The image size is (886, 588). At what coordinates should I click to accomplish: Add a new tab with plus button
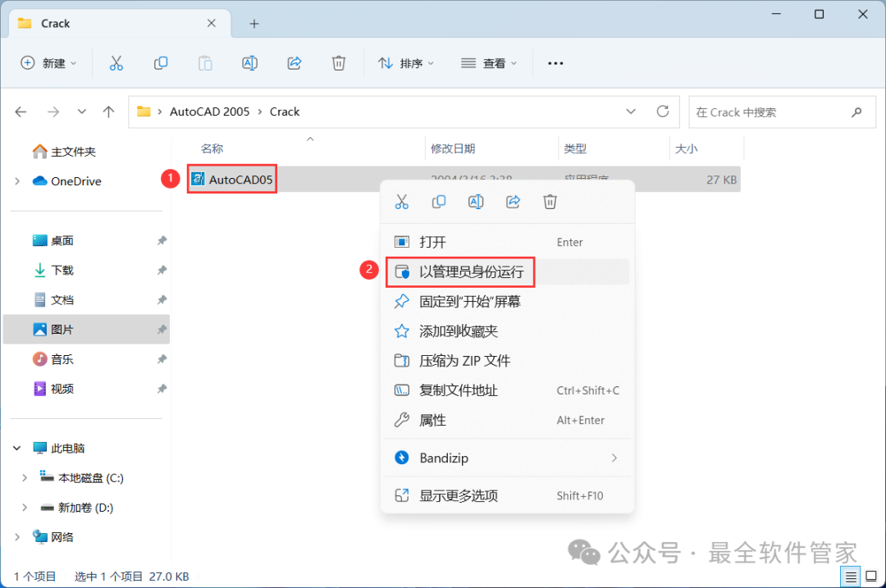pyautogui.click(x=254, y=24)
